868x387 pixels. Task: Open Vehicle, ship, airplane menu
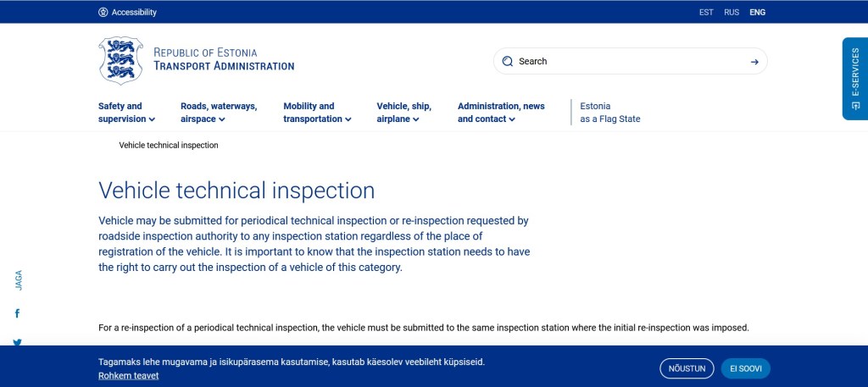pos(404,113)
